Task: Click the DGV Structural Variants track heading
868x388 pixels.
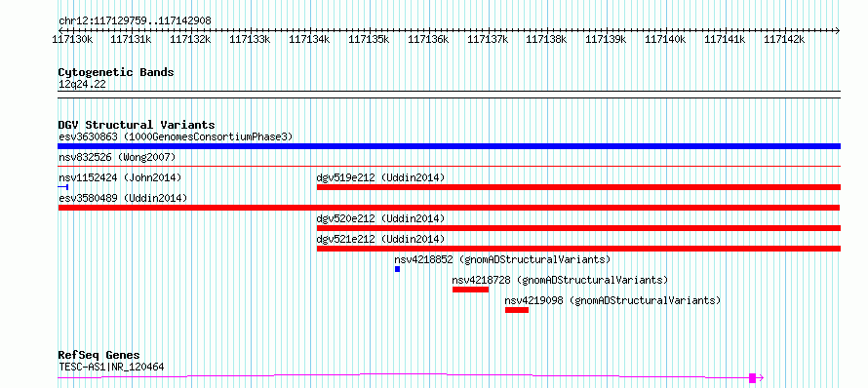Action: [137, 125]
